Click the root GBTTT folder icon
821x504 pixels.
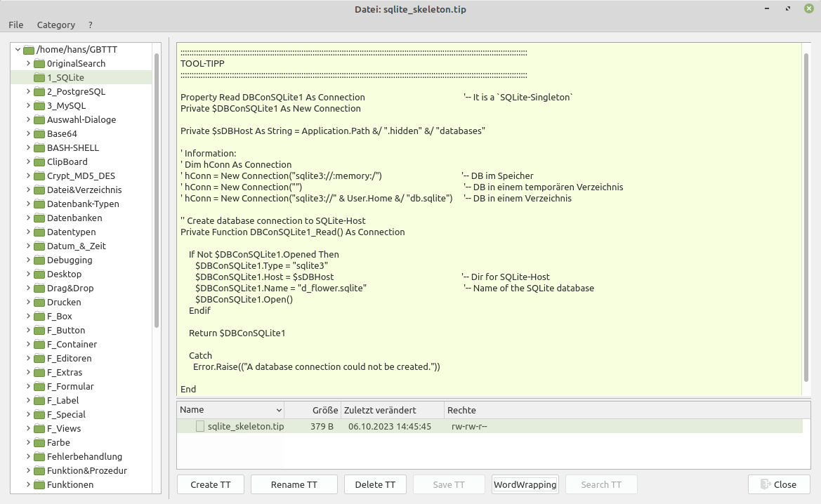coord(29,50)
